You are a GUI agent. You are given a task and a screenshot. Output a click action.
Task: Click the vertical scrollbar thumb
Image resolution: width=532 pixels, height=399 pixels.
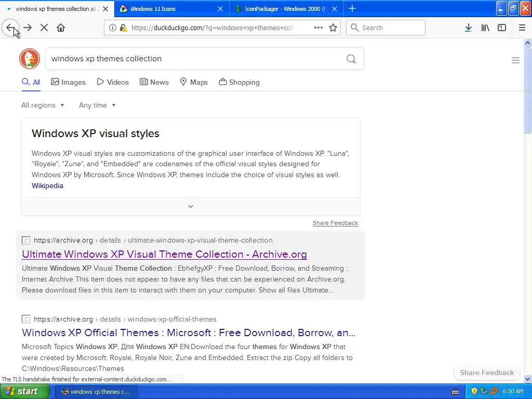tap(528, 90)
